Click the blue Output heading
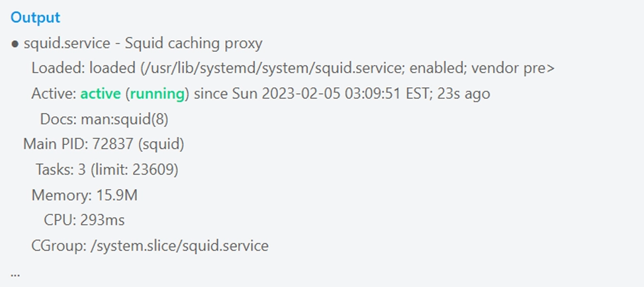Viewport: 644px width, 287px height. pyautogui.click(x=35, y=18)
